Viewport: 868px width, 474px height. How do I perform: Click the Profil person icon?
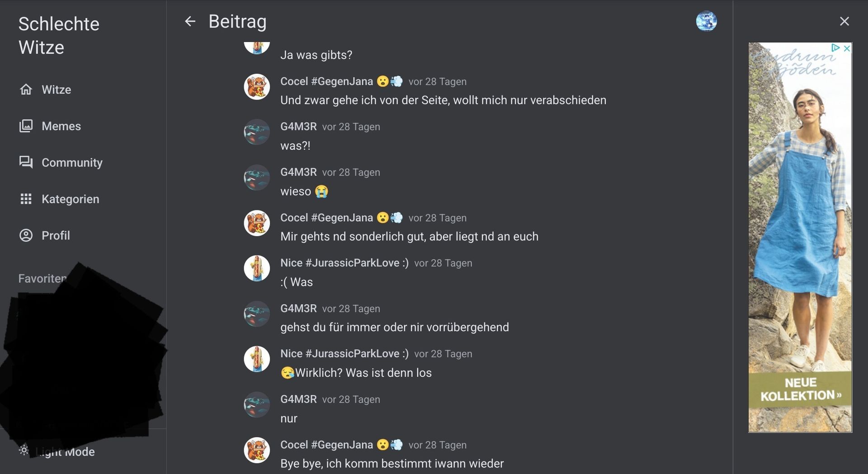coord(26,235)
